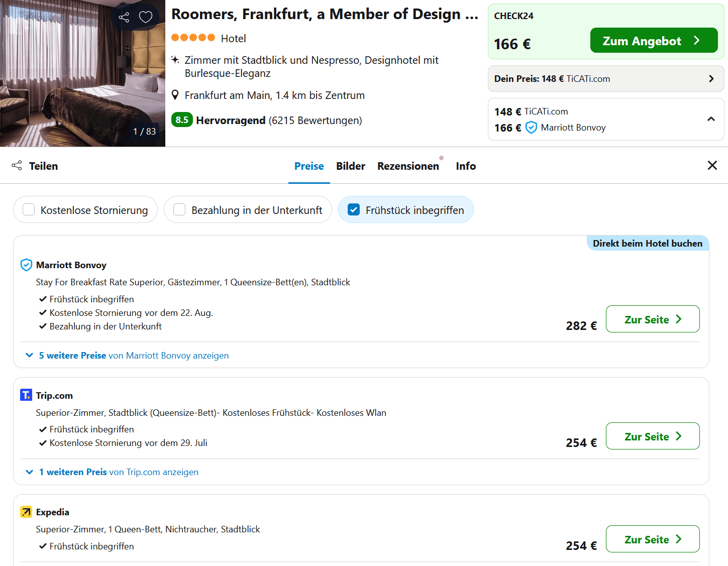Click the Expedia logo icon
Screen dimensions: 728x566
[x=26, y=512]
